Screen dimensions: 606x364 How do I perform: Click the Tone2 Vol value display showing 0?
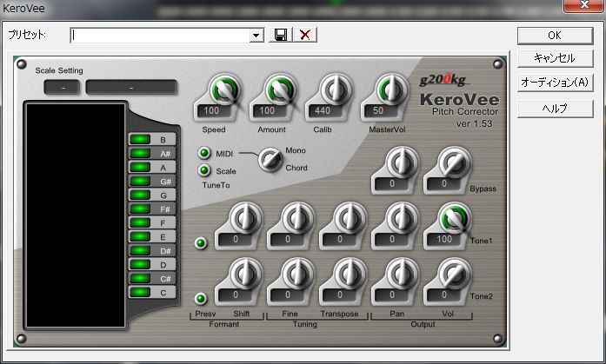tap(444, 295)
